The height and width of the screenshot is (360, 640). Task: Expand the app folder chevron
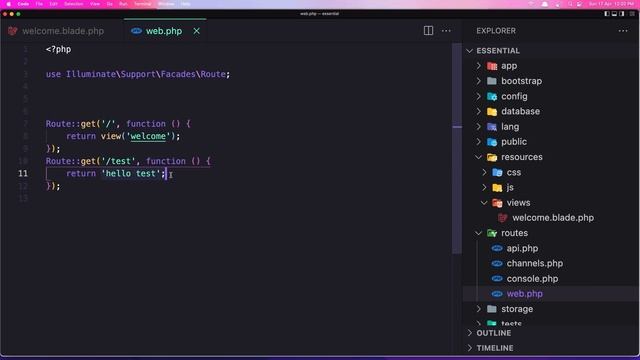[x=479, y=66]
